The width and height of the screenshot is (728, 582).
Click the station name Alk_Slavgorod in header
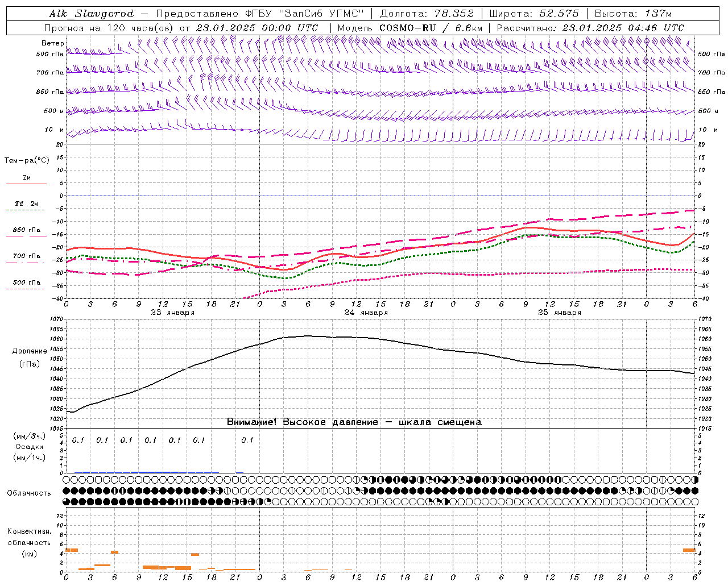[91, 14]
